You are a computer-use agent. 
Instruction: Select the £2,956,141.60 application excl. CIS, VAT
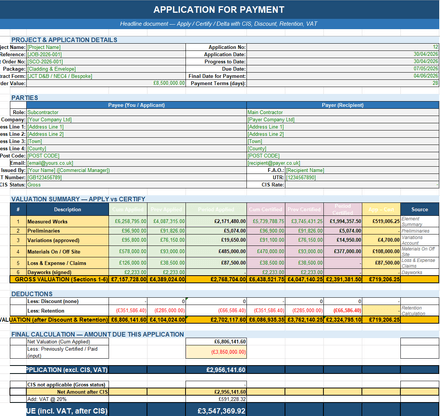coord(216,370)
